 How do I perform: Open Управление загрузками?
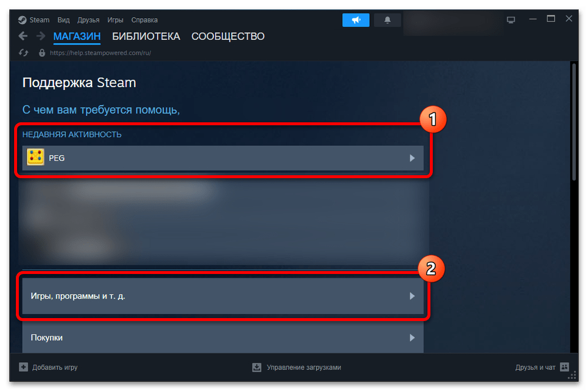(304, 367)
